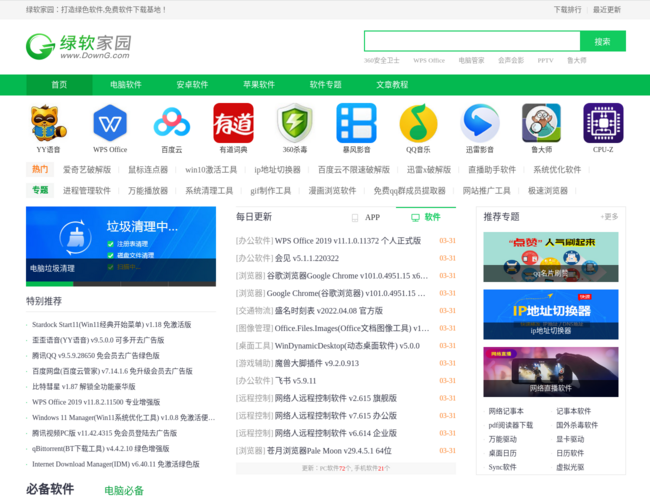The width and height of the screenshot is (650, 500).
Task: Open the Stardock Start11 v1.18 entry
Action: (x=112, y=325)
